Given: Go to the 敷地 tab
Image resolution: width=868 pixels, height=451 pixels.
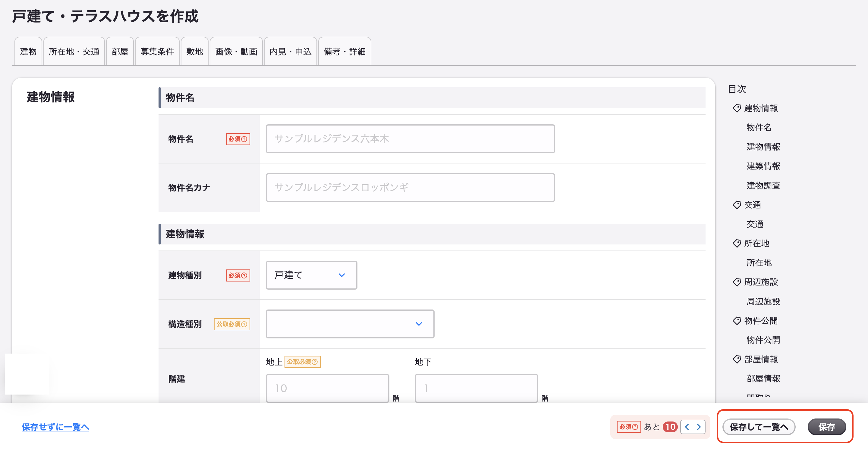Looking at the screenshot, I should tap(194, 51).
